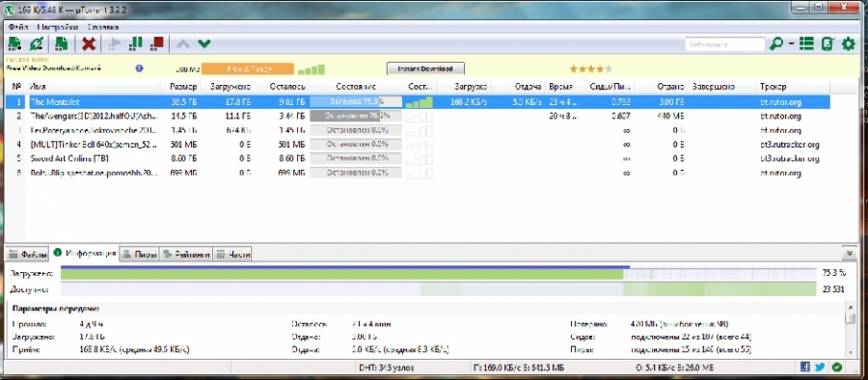Click Add Torrent from URL icon
Screen dimensions: 868x380
click(x=37, y=43)
